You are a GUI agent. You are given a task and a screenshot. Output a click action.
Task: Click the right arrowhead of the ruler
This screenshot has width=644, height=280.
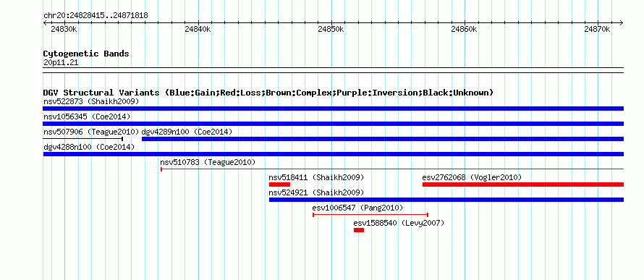coord(621,23)
